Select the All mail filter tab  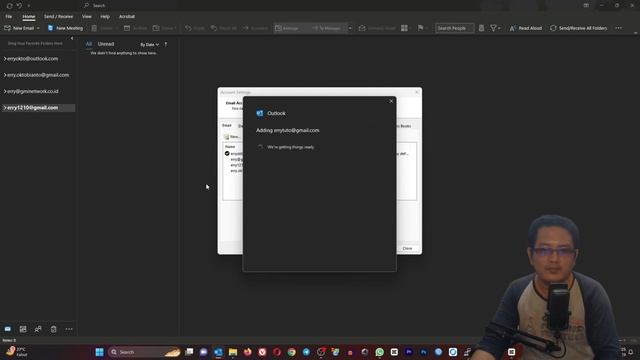click(x=89, y=44)
